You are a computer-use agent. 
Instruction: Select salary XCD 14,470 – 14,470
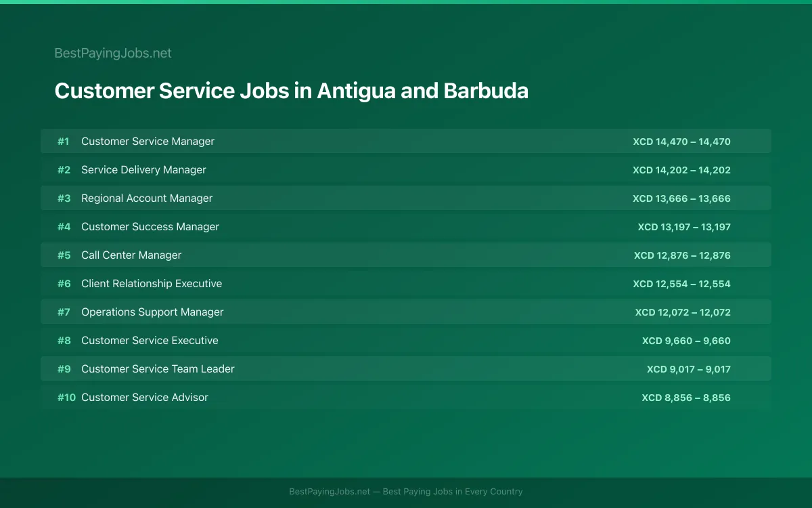(681, 142)
